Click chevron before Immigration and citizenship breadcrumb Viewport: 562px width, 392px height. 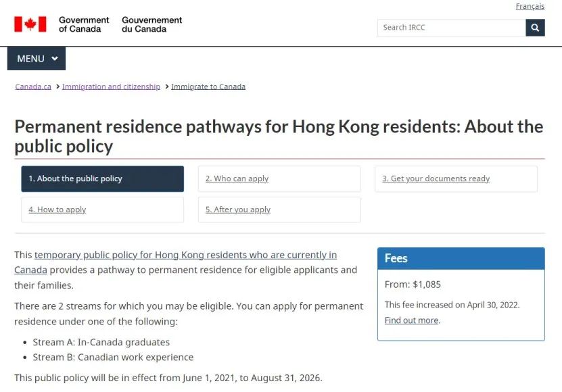(x=57, y=87)
